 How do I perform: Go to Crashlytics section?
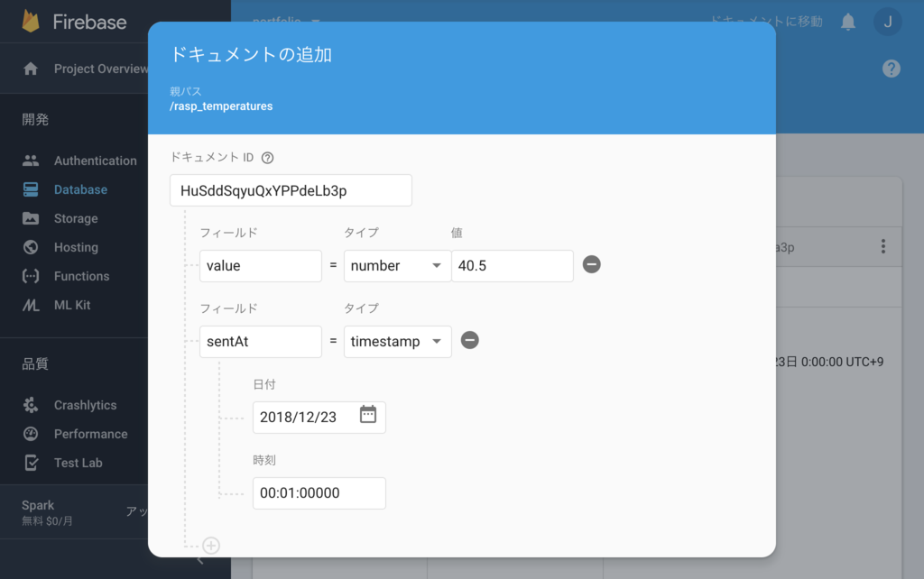(x=86, y=405)
